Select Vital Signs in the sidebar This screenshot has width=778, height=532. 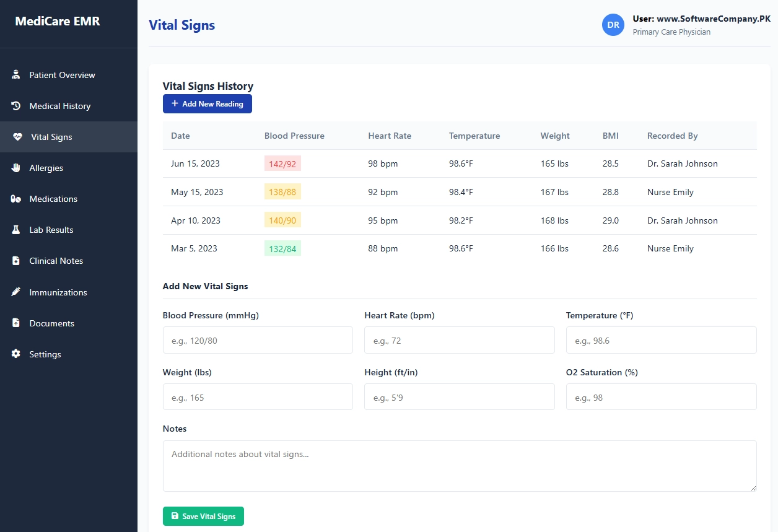[51, 137]
